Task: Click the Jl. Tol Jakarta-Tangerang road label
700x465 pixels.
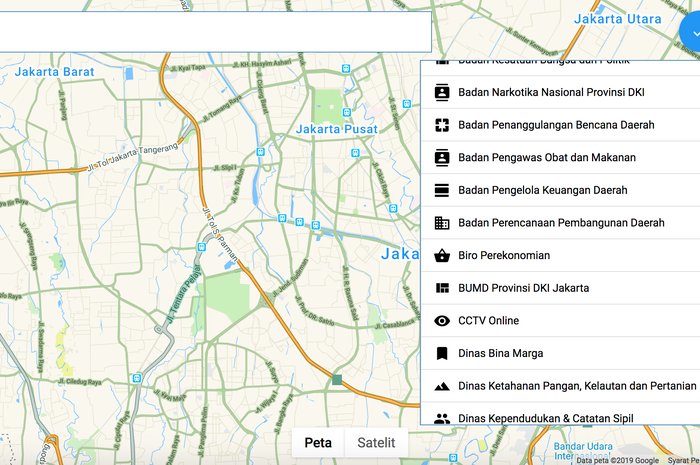Action: [x=132, y=158]
